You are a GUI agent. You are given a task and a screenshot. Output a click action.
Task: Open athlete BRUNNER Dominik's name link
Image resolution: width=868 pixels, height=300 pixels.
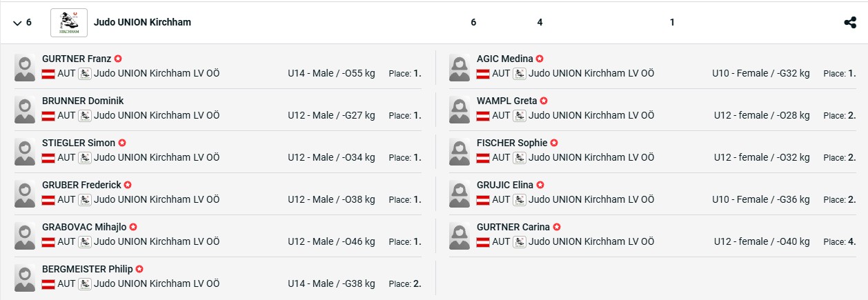83,101
